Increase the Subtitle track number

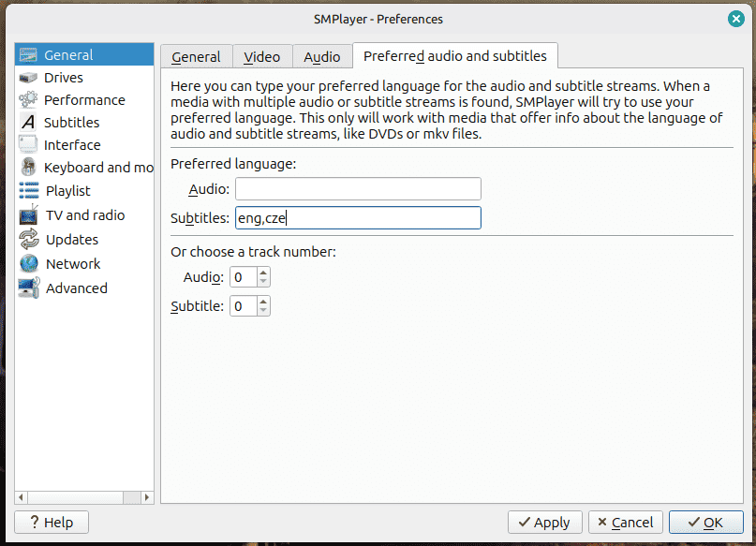(x=263, y=302)
